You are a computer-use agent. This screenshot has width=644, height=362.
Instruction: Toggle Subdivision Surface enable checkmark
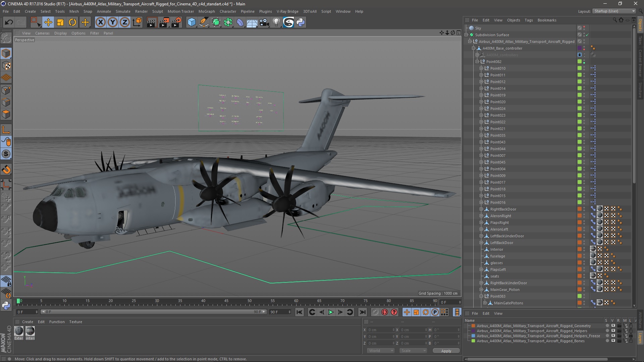[587, 35]
